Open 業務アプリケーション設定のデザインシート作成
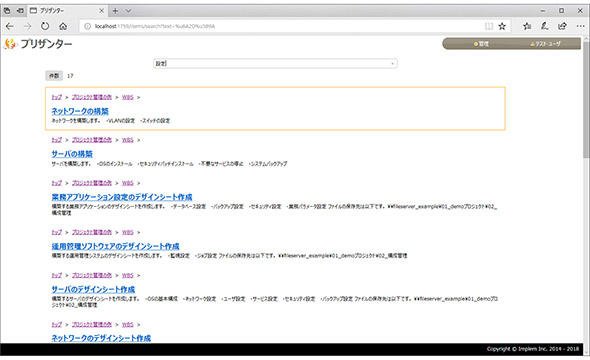The width and height of the screenshot is (590, 360). point(122,197)
